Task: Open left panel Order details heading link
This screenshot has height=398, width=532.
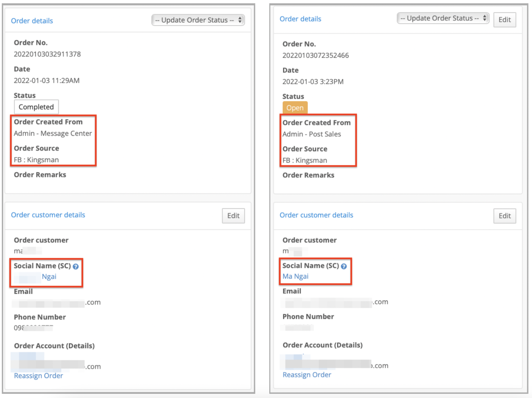Action: [x=32, y=21]
